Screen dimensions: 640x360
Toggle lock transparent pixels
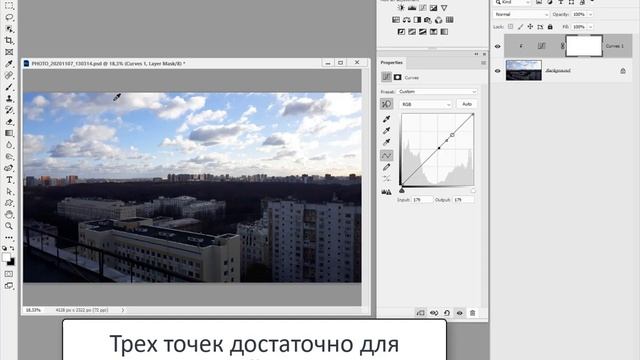pyautogui.click(x=510, y=27)
